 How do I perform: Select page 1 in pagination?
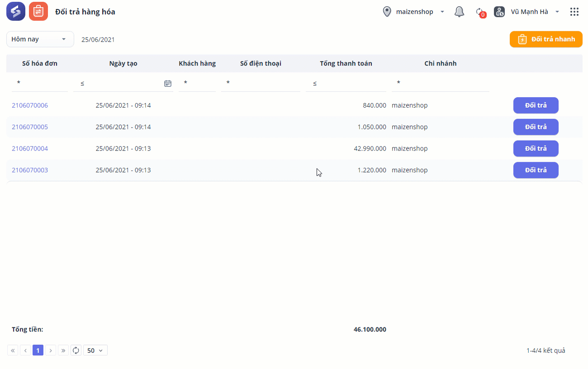pyautogui.click(x=38, y=350)
